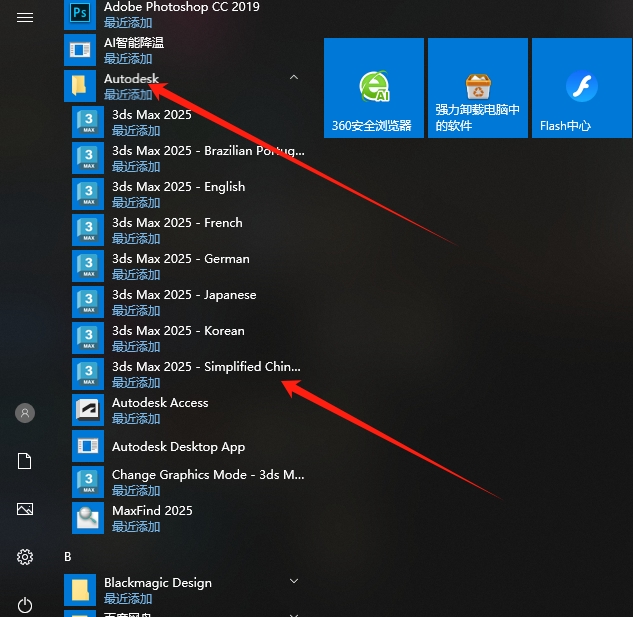Open Change Graphics Mode for 3ds Max
Screen dimensions: 633x617
point(207,482)
